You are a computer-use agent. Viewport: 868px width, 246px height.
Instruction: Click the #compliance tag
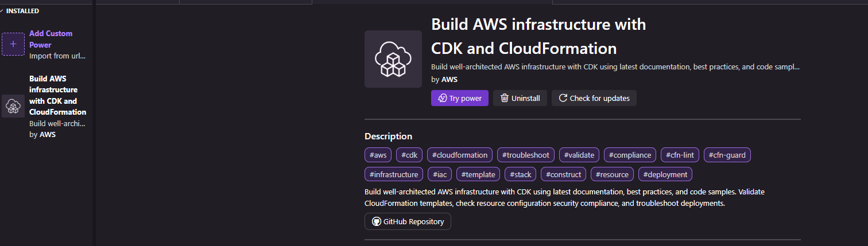(630, 155)
